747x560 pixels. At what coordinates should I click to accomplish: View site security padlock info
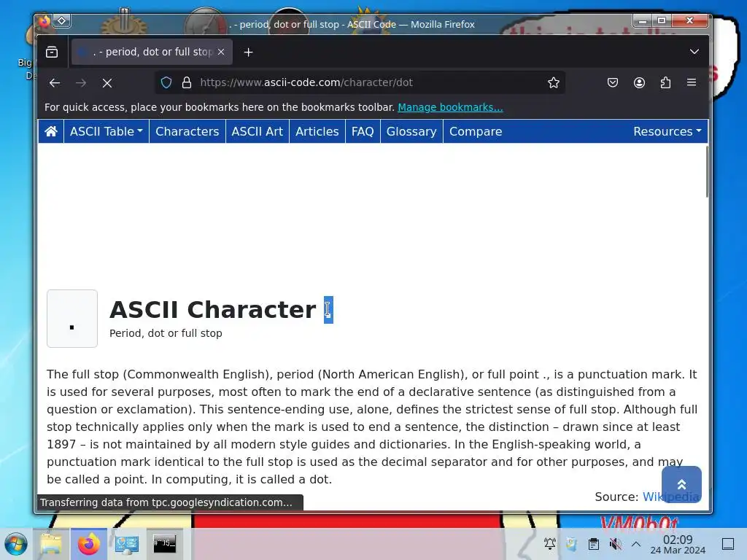(187, 83)
